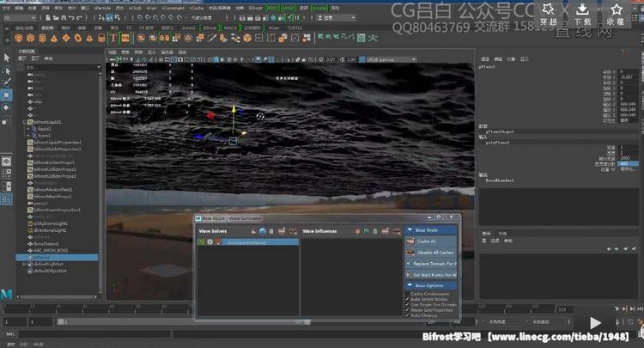Click the Undo arrow icon
Screen dimensions: 644x348
tap(71, 18)
